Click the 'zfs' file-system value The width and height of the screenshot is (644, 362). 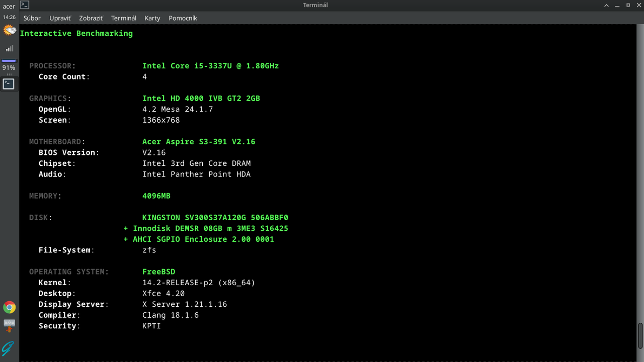pos(149,250)
